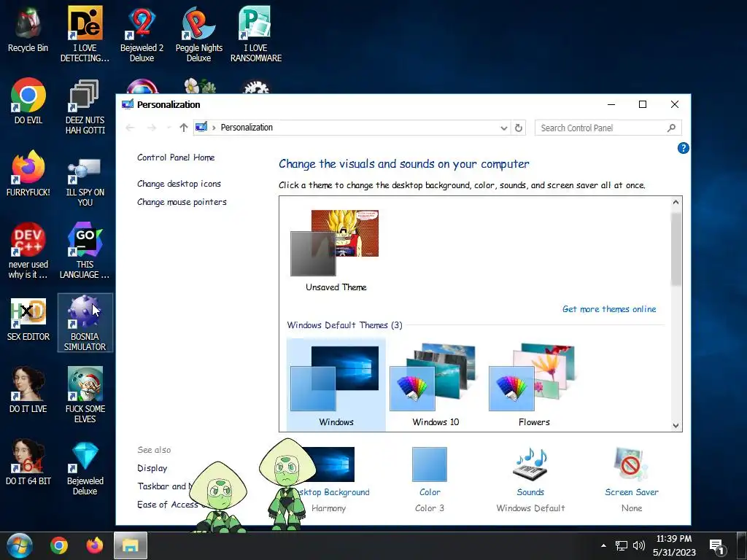Open Get more themes online link

point(609,309)
